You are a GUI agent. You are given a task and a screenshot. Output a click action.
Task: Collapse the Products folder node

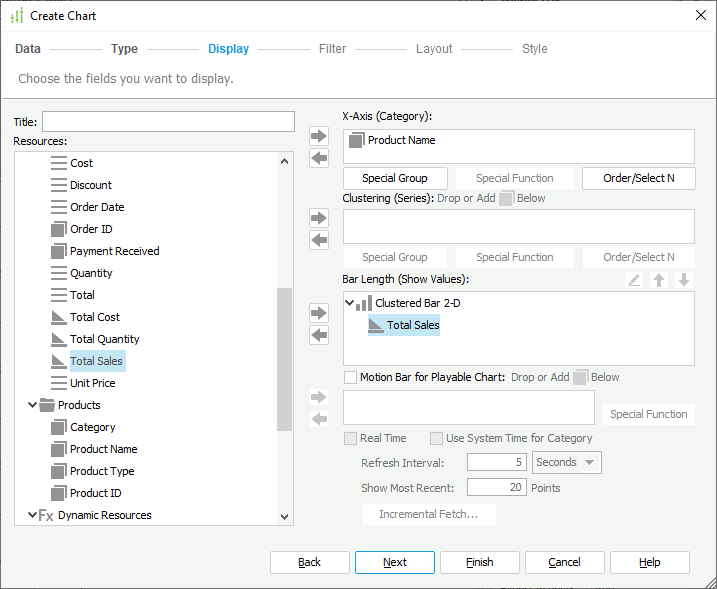pos(32,405)
